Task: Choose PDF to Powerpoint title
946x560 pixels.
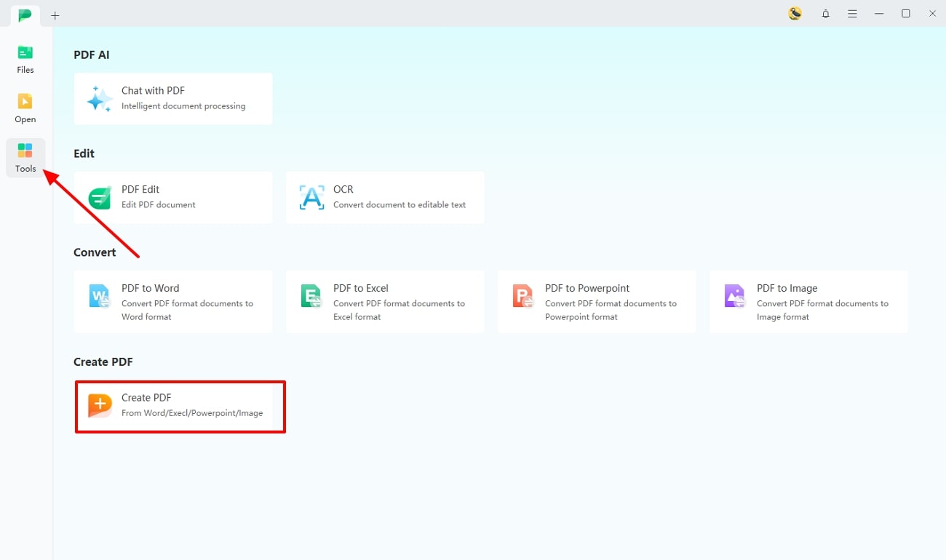Action: pyautogui.click(x=587, y=288)
